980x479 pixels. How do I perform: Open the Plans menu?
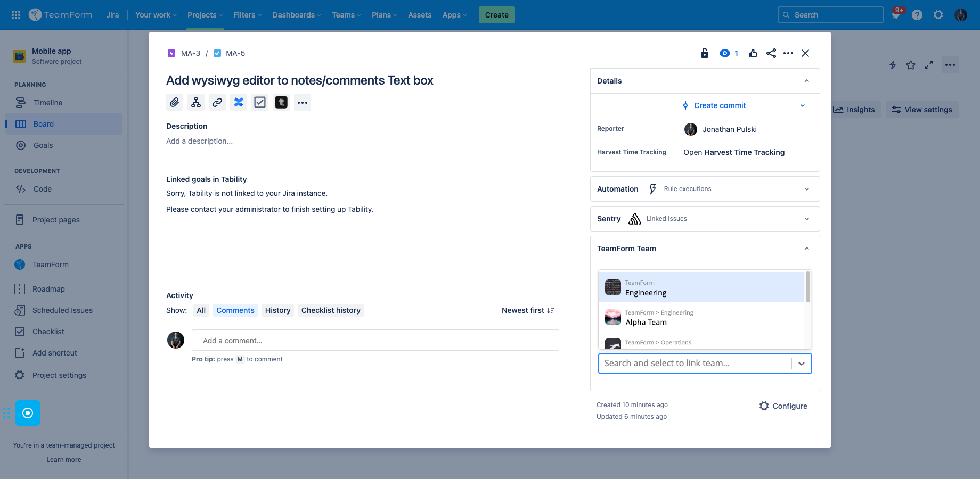385,15
